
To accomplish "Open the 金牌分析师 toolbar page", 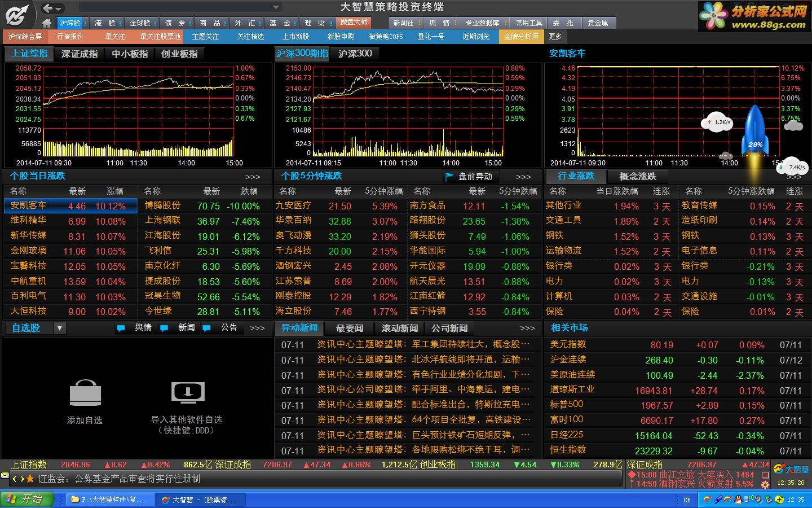I will pyautogui.click(x=521, y=37).
